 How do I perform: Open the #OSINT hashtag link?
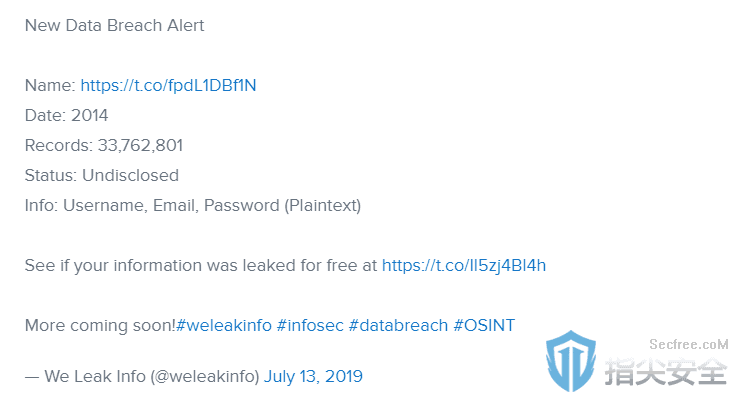point(484,325)
